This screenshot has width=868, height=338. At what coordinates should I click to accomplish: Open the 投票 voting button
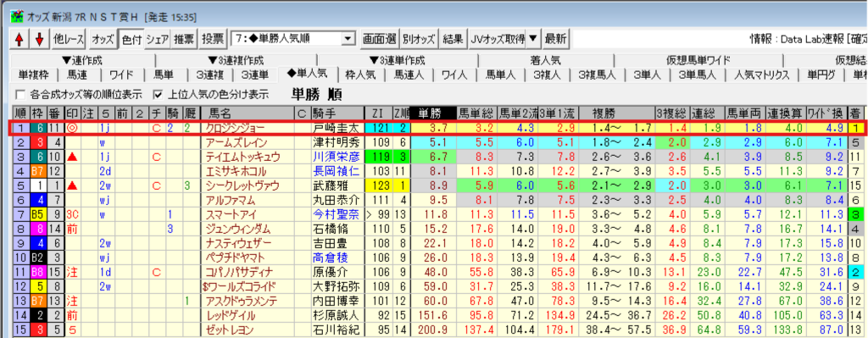(213, 39)
